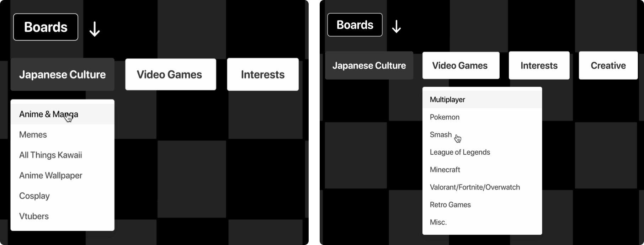Collapse Video Games above the Multiplayer list
The width and height of the screenshot is (644, 245).
pyautogui.click(x=461, y=65)
